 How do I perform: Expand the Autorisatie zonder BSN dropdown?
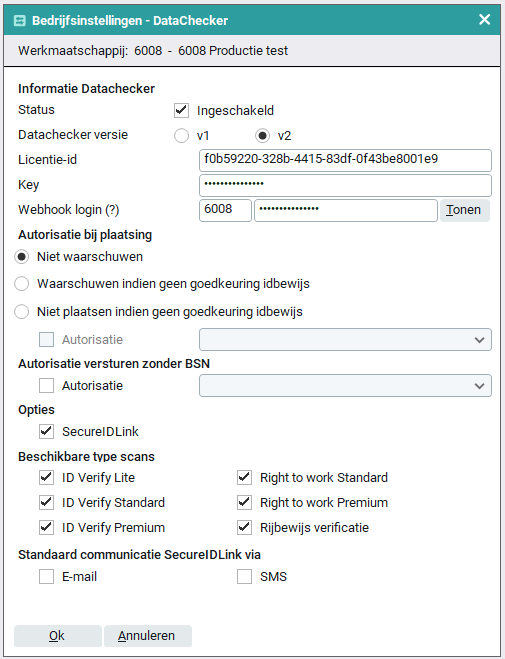coord(345,386)
